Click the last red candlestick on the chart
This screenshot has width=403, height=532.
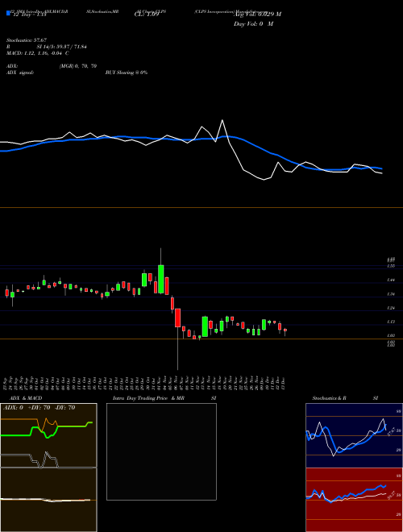click(285, 331)
